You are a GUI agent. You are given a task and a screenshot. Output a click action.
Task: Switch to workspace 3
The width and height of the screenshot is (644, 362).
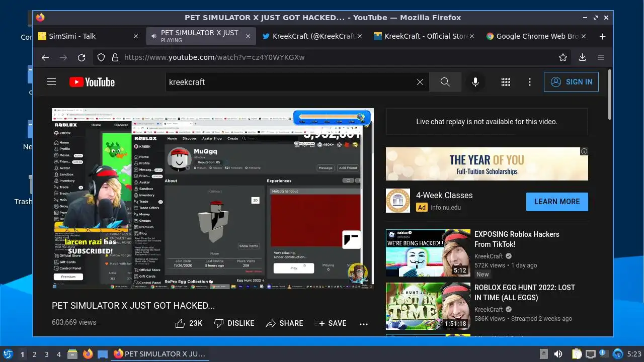pos(46,354)
